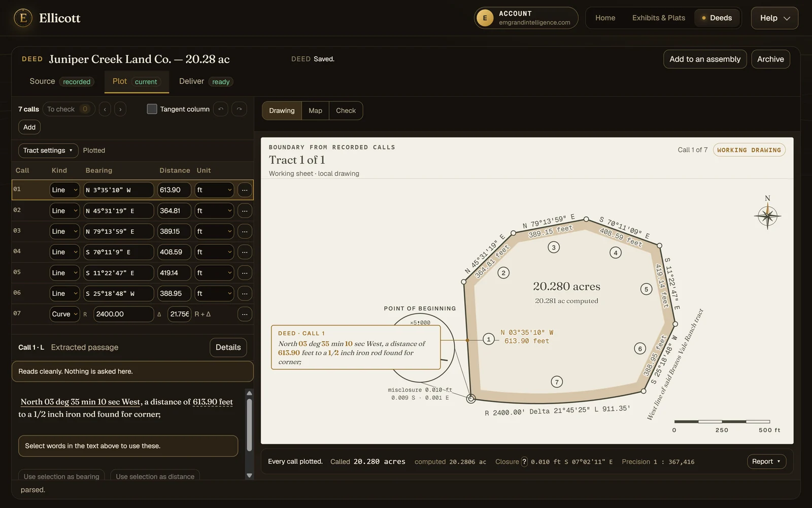Toggle the To check filter
Screen dimensions: 812x508
(x=69, y=109)
